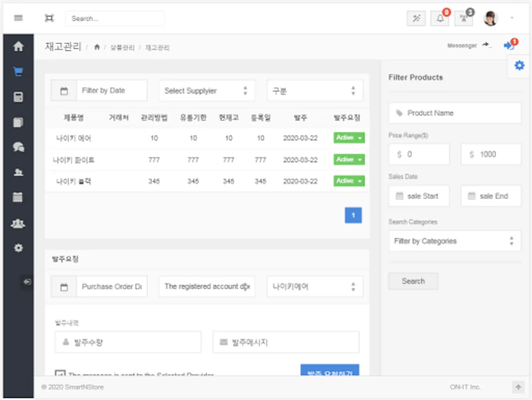Open the supplier building sidebar icon
This screenshot has height=400, width=532.
[x=18, y=172]
